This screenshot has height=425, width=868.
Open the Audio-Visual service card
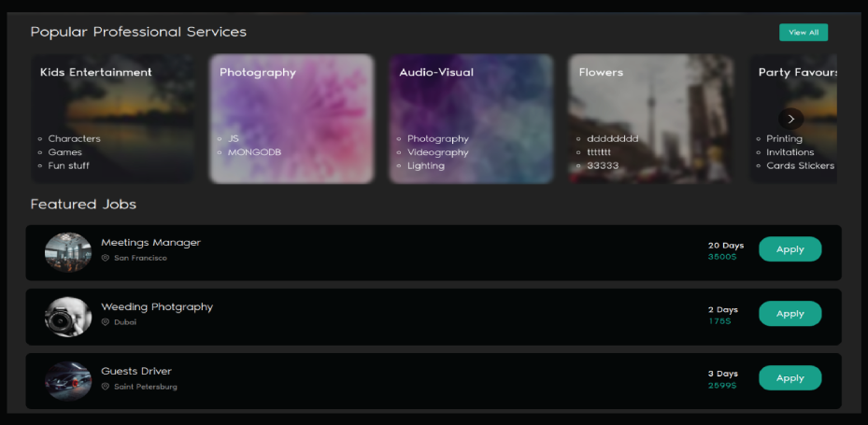click(471, 119)
